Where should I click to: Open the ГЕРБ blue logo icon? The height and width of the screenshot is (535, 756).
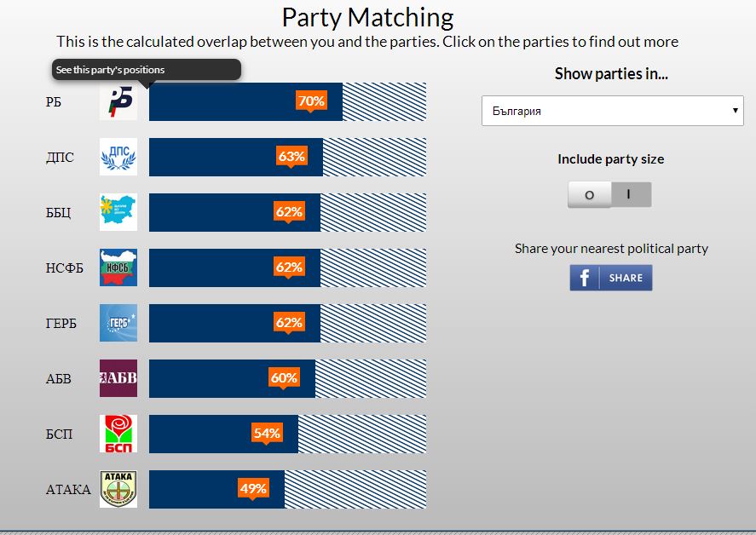coord(118,323)
